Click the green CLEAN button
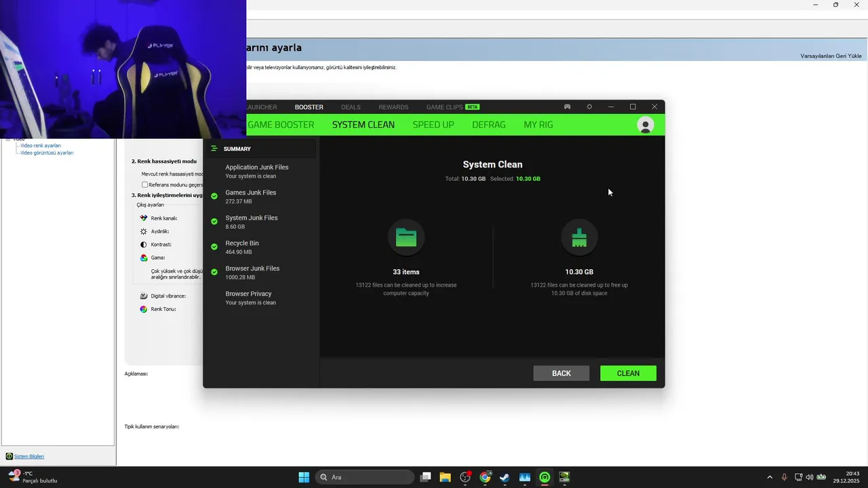The width and height of the screenshot is (868, 488). click(x=628, y=373)
